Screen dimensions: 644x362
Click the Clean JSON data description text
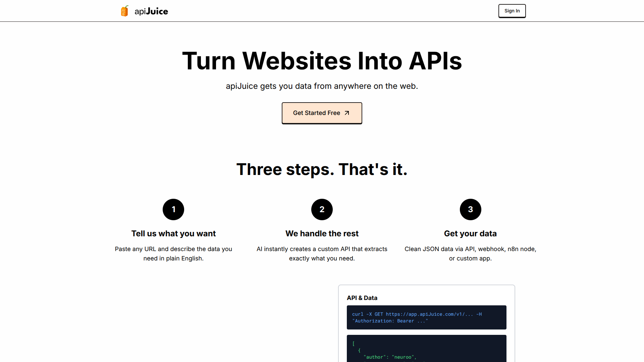470,254
